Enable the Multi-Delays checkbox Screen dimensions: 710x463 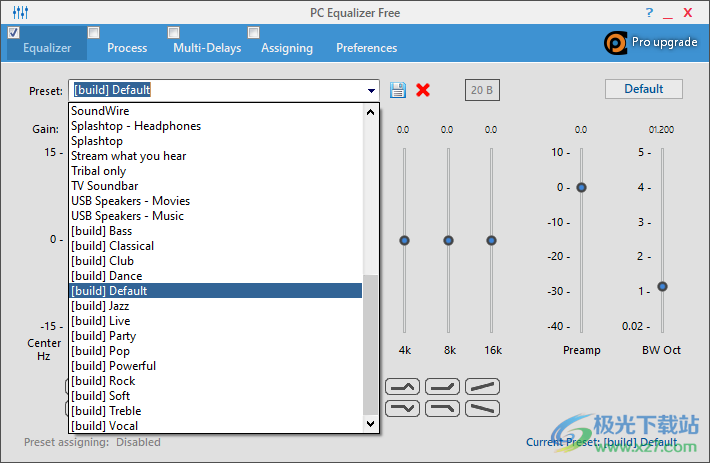(x=173, y=33)
